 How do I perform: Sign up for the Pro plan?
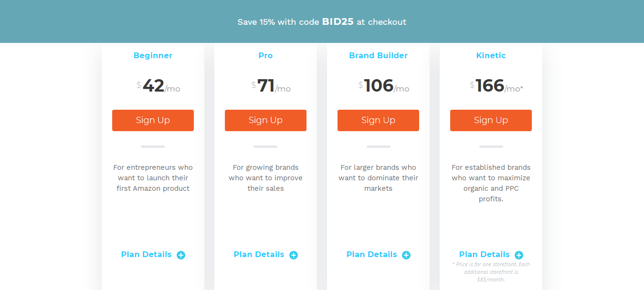[x=265, y=120]
